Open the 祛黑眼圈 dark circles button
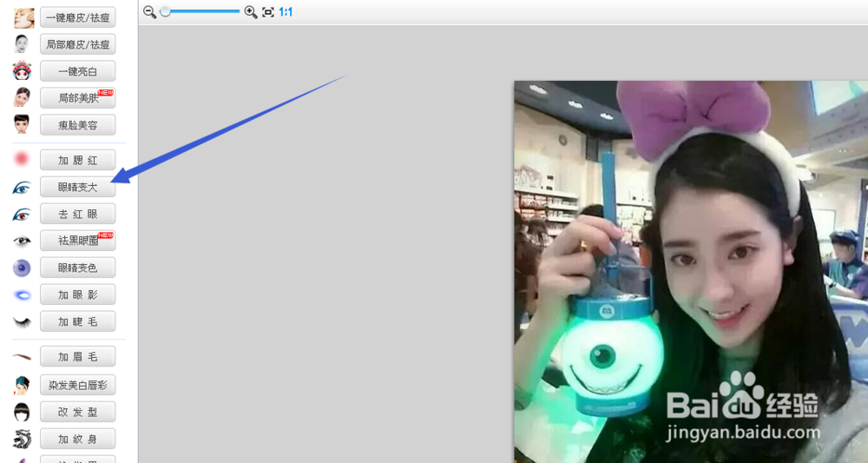The image size is (868, 463). tap(77, 241)
